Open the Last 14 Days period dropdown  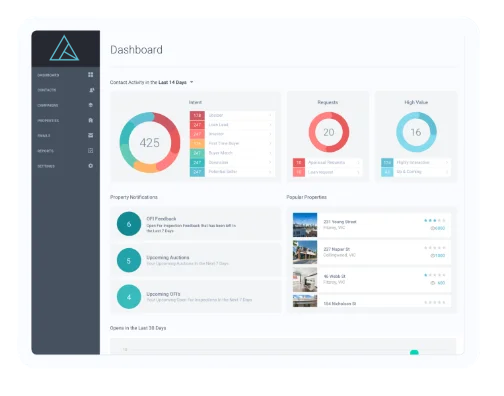click(x=176, y=82)
